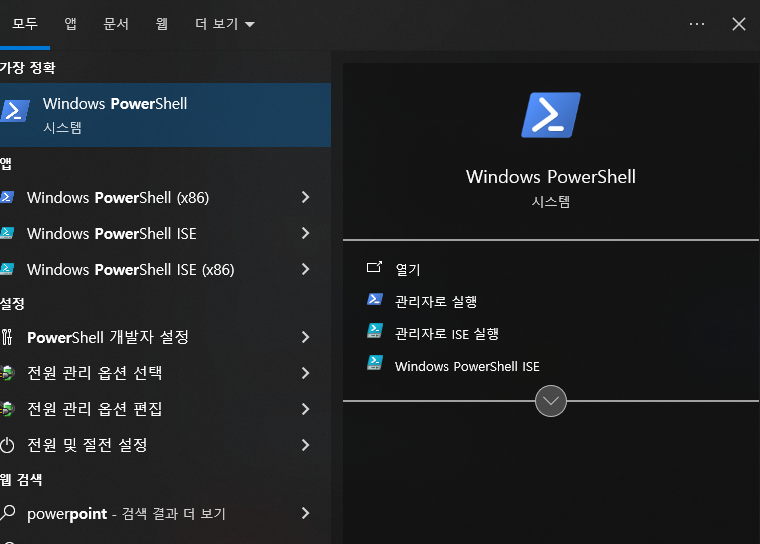Image resolution: width=760 pixels, height=544 pixels.
Task: Switch to the 웹 tab
Action: click(x=162, y=24)
